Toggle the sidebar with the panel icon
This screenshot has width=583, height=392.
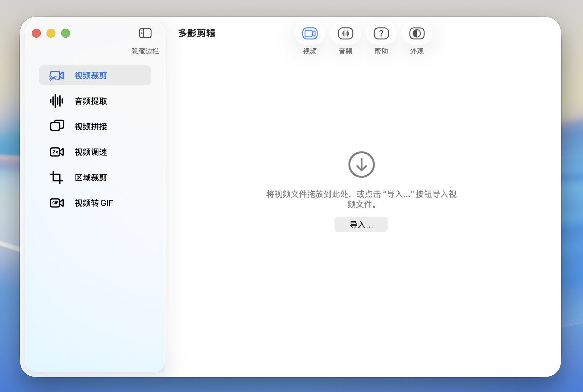[145, 33]
